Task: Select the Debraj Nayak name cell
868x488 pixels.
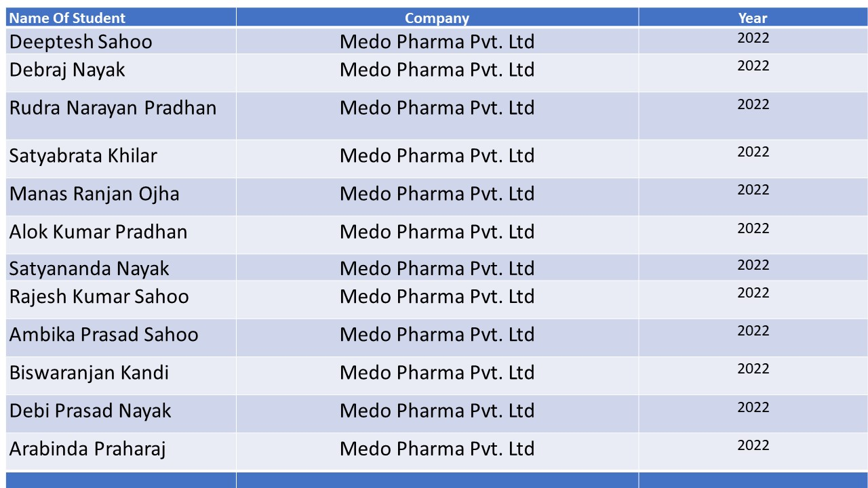Action: [x=121, y=73]
